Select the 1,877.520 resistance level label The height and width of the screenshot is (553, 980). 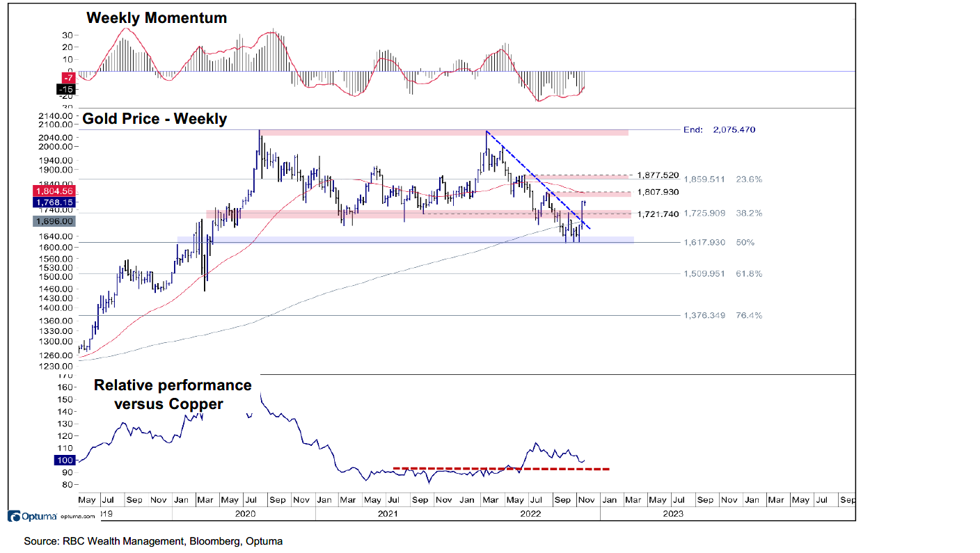coord(658,175)
